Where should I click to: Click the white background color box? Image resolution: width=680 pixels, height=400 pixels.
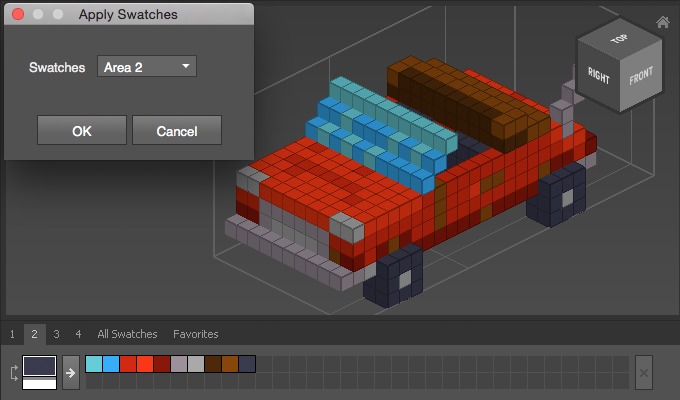[x=39, y=384]
